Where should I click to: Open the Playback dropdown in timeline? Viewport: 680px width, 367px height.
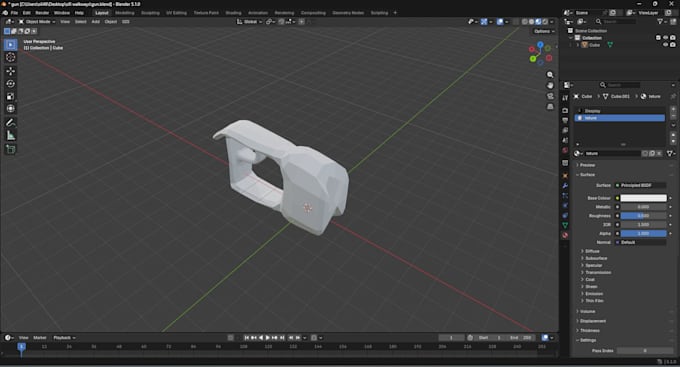pos(64,338)
